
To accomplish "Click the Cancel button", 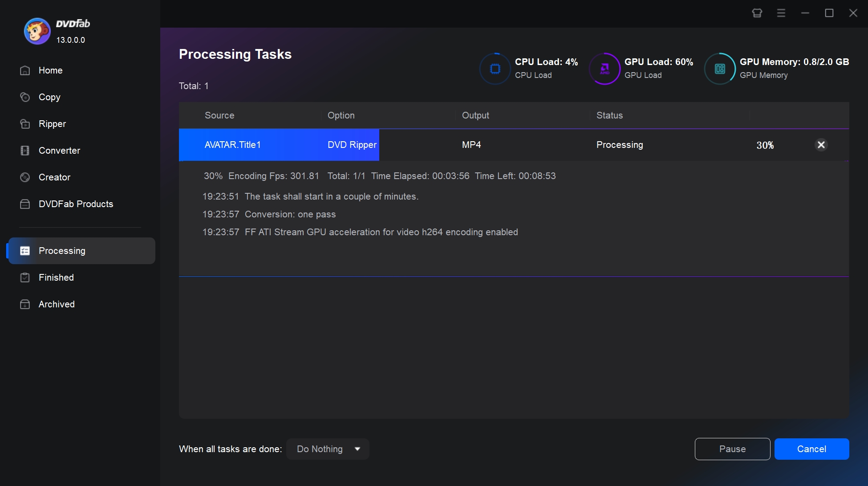I will point(811,449).
